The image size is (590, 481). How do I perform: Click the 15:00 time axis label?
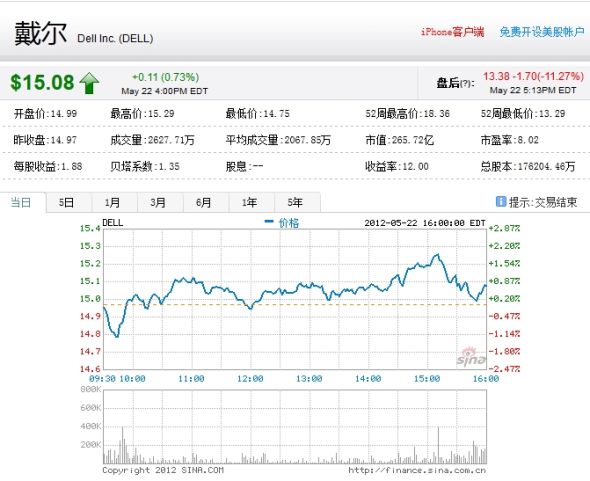click(427, 379)
